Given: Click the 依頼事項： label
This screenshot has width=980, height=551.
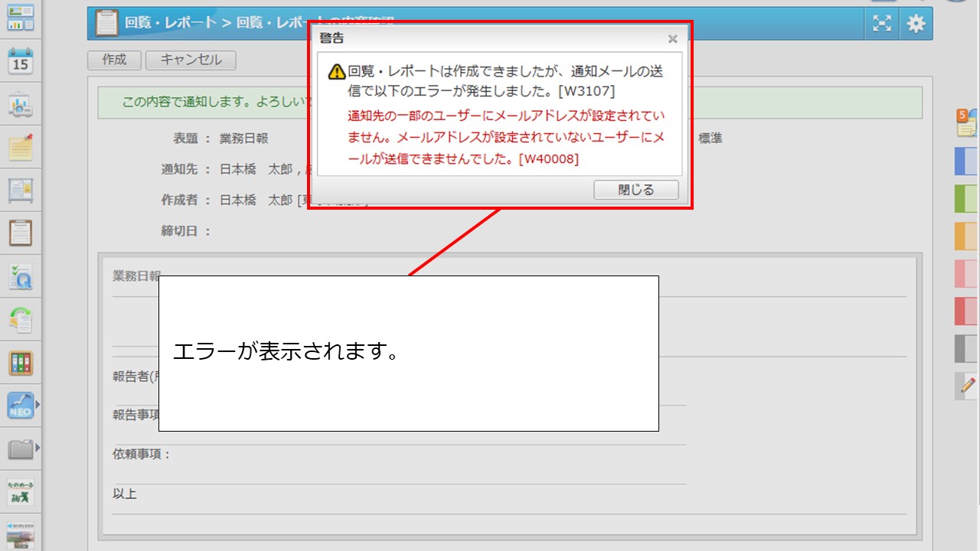Looking at the screenshot, I should pos(142,454).
